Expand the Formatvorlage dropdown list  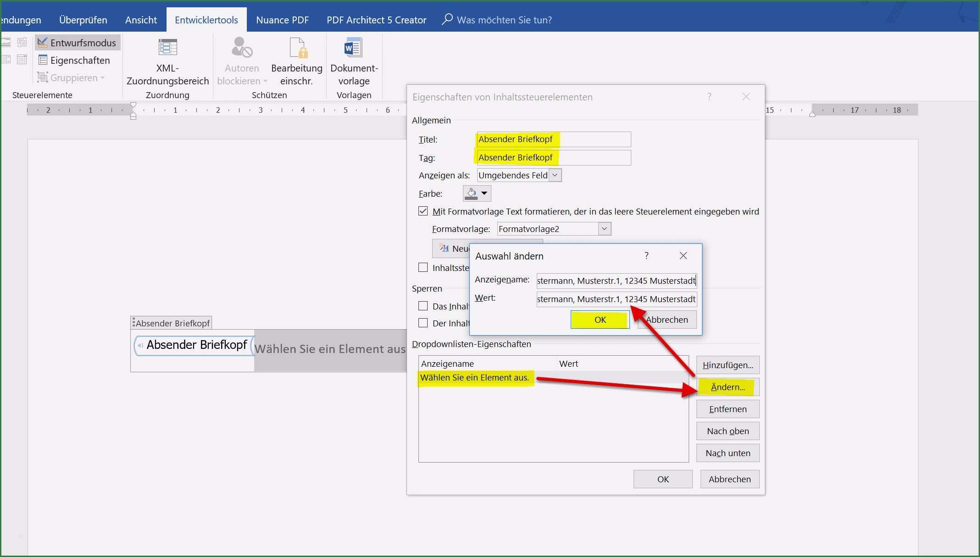tap(604, 229)
